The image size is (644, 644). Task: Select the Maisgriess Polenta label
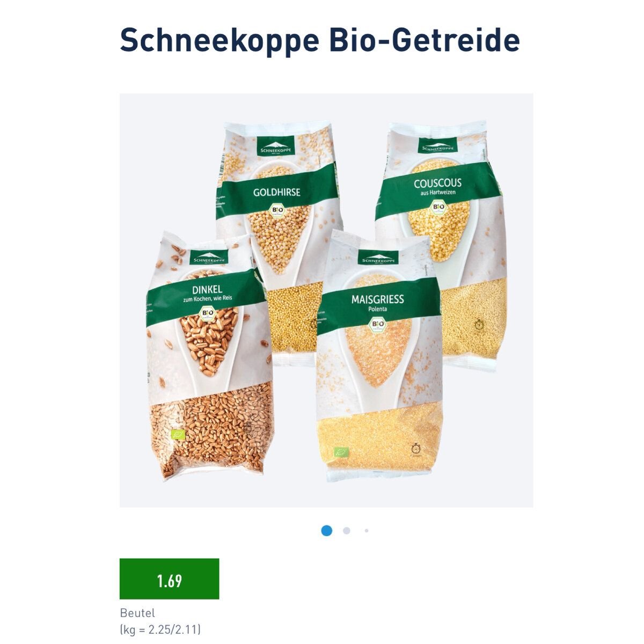378,303
